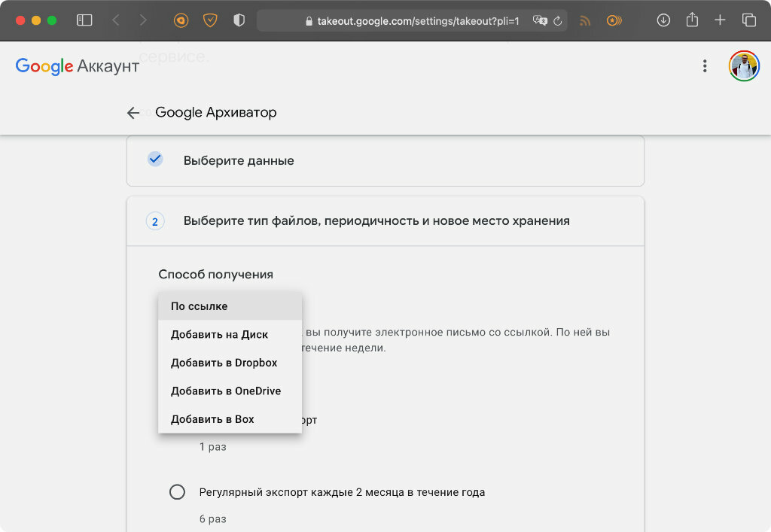This screenshot has width=771, height=532.
Task: Open the orange circular extension icon
Action: 181,20
